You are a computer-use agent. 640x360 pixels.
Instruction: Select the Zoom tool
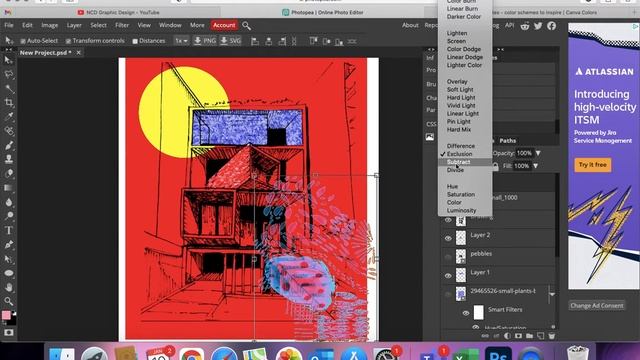click(x=9, y=301)
